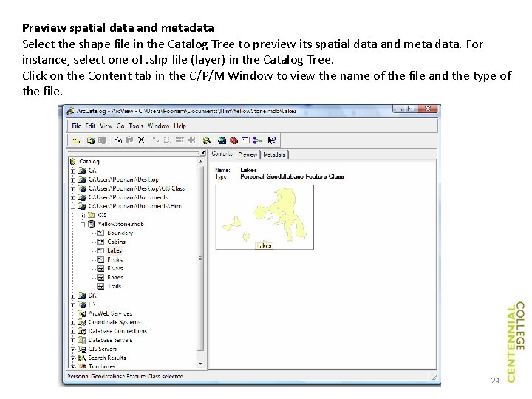Click the Database Connections tree icon

[82, 331]
